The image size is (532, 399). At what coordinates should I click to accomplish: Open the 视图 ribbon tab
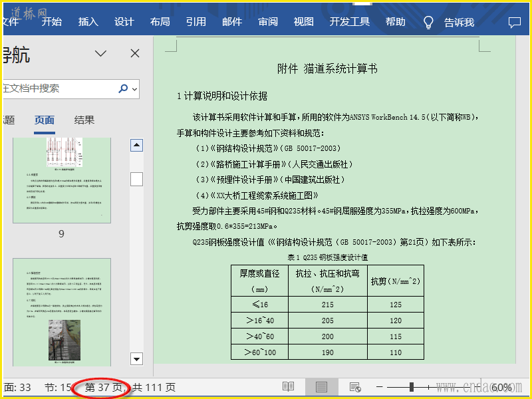pyautogui.click(x=304, y=22)
